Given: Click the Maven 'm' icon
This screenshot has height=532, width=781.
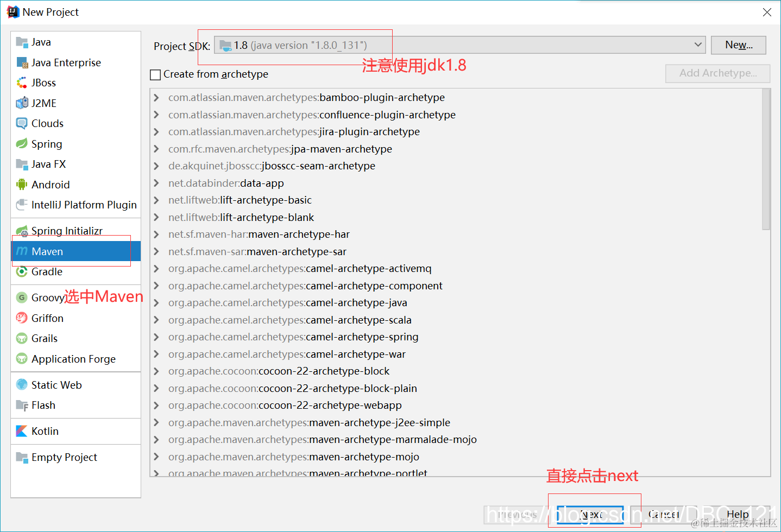Looking at the screenshot, I should click(22, 251).
